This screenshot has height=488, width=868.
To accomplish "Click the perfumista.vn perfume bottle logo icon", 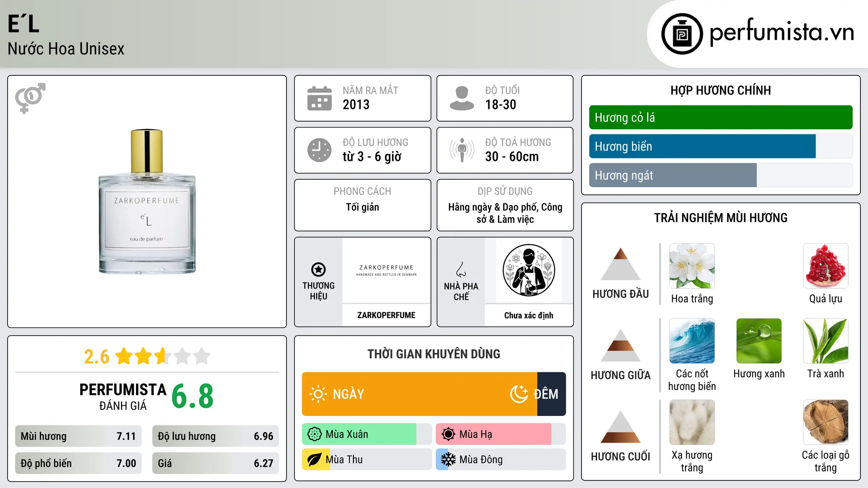I will 682,34.
